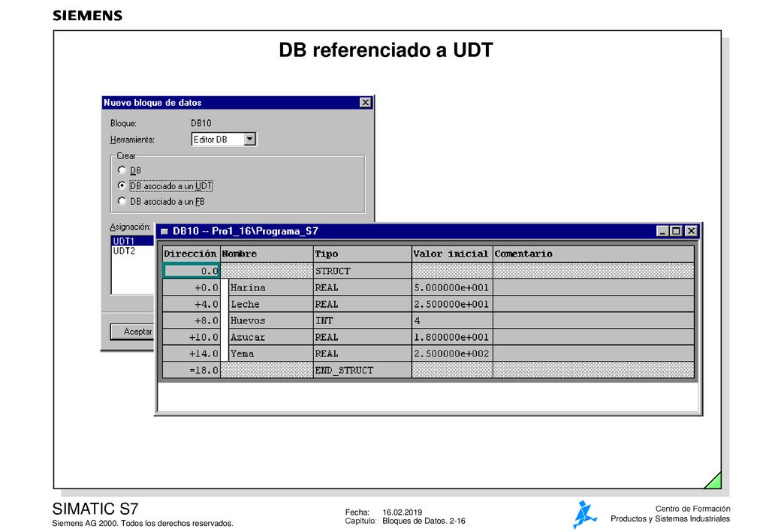The width and height of the screenshot is (769, 532).
Task: Click the Dirección column header
Action: (191, 254)
